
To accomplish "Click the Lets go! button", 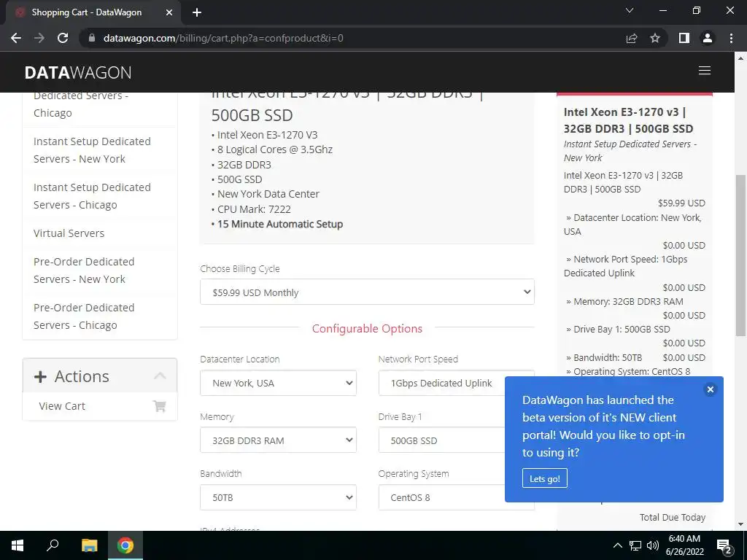I will click(x=544, y=478).
